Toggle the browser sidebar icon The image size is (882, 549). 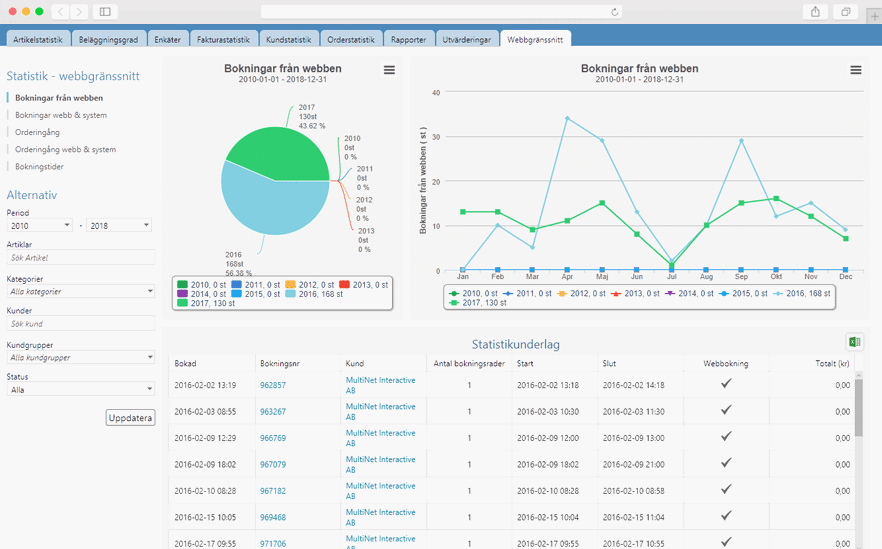[105, 12]
